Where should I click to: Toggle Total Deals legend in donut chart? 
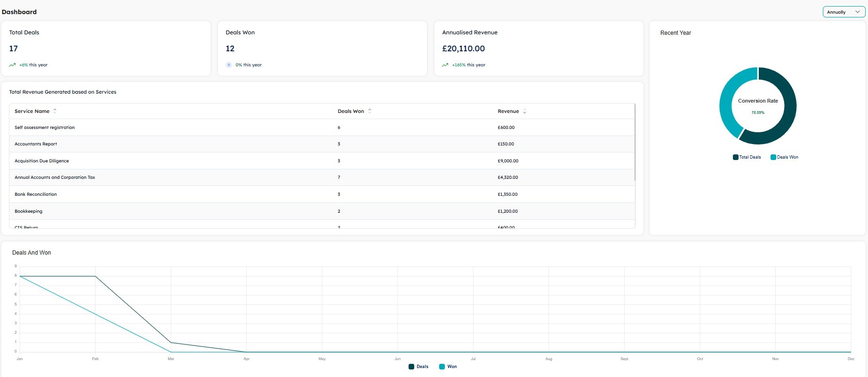coord(747,157)
